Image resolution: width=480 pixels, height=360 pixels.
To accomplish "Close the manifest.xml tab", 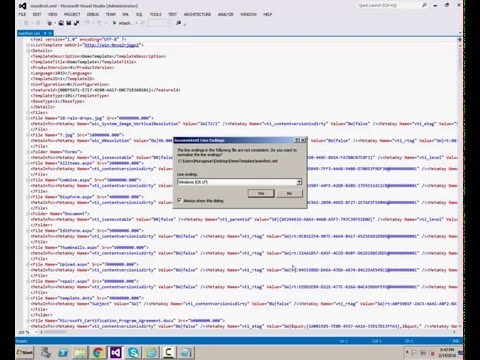I will point(50,33).
